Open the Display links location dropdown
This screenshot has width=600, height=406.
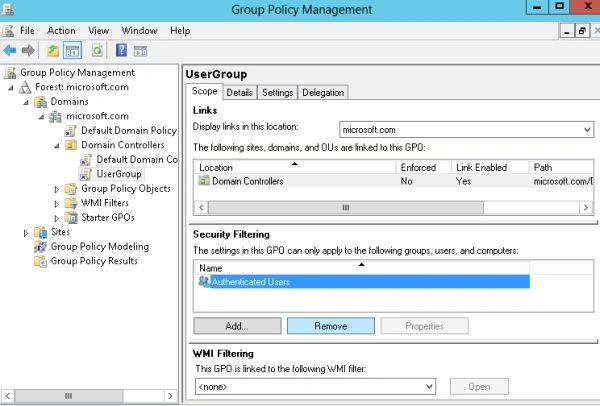pos(466,130)
